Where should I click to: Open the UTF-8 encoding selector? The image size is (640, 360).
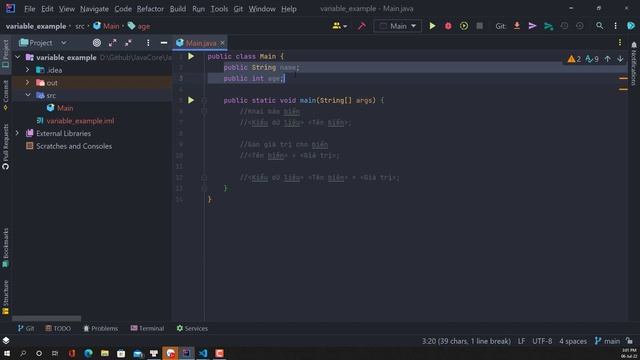tap(542, 341)
